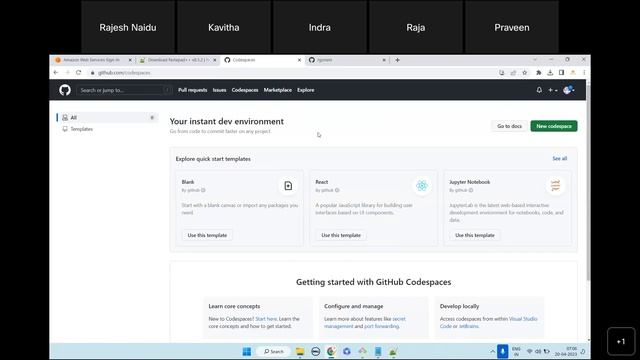Open a new browser tab with plus
Viewport: 640px width, 360px height.
(x=397, y=60)
